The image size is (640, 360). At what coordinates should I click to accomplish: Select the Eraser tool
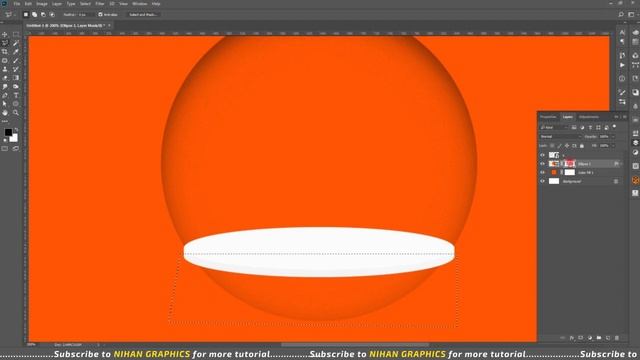(x=5, y=78)
